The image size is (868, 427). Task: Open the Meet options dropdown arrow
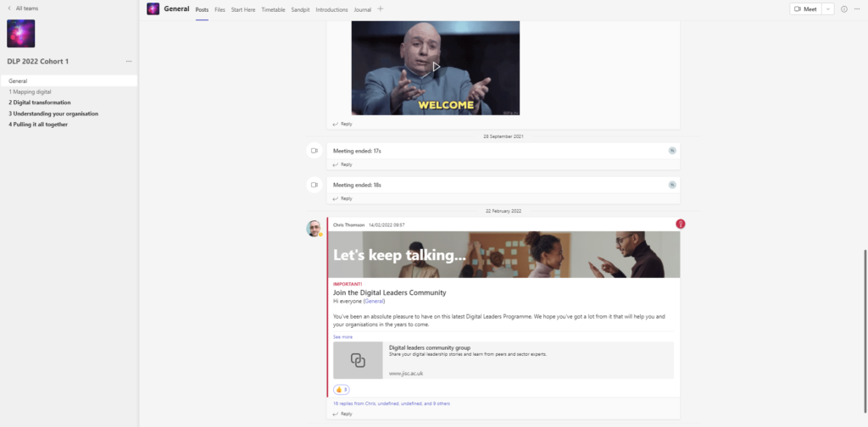828,9
